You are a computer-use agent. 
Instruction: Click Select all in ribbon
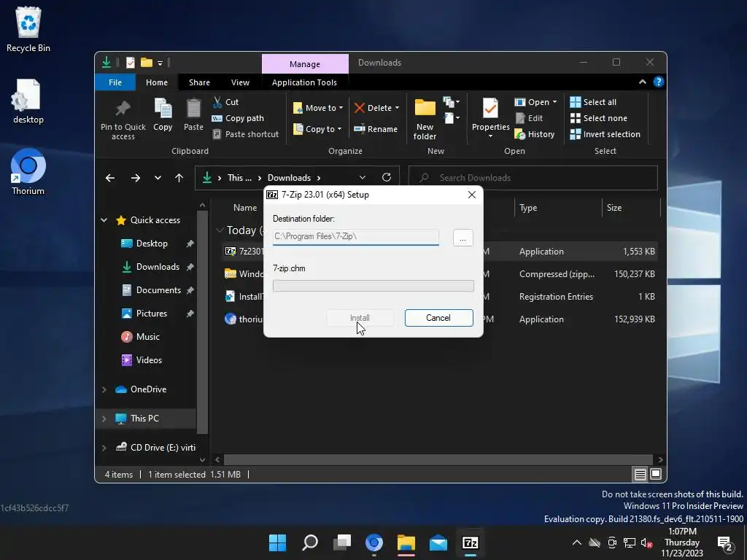coord(593,102)
